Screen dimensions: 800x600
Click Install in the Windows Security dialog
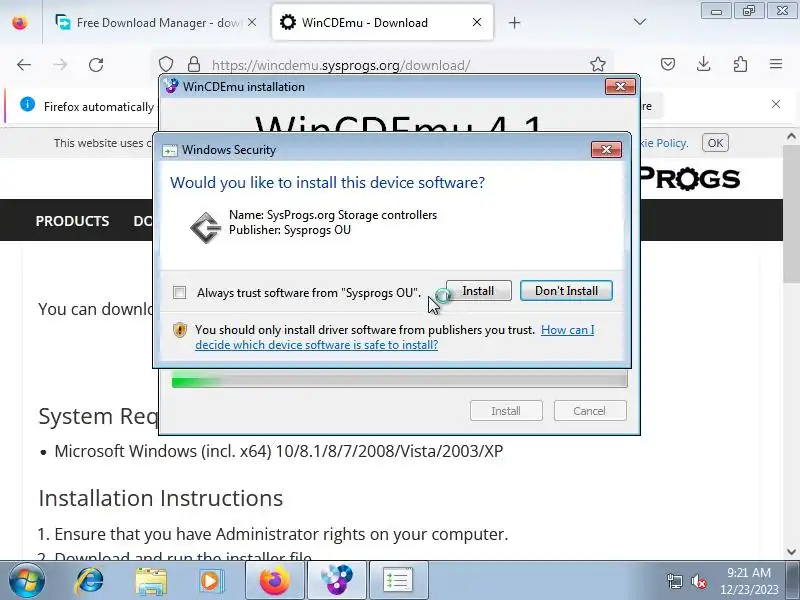coord(478,291)
